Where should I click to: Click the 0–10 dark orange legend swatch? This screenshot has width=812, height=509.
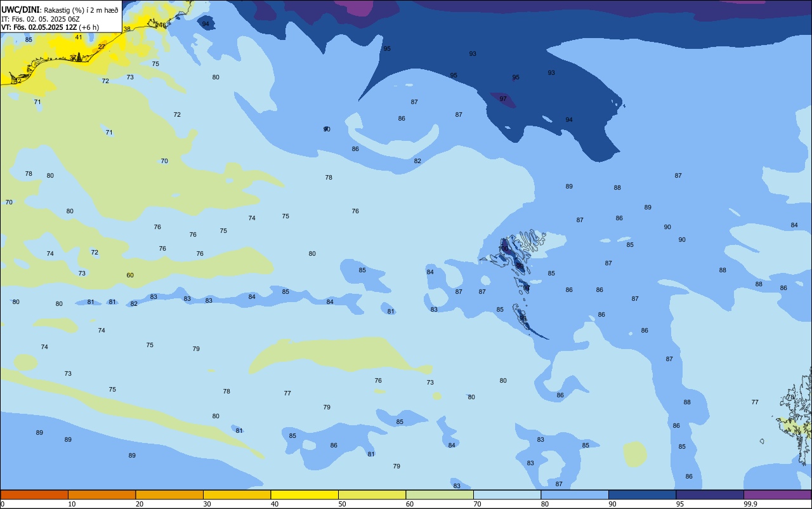(34, 494)
